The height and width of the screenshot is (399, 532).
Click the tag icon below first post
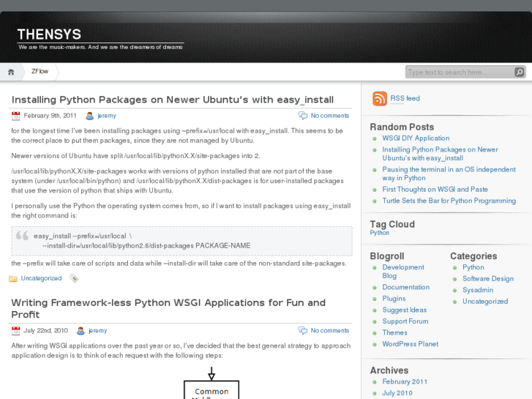click(74, 278)
